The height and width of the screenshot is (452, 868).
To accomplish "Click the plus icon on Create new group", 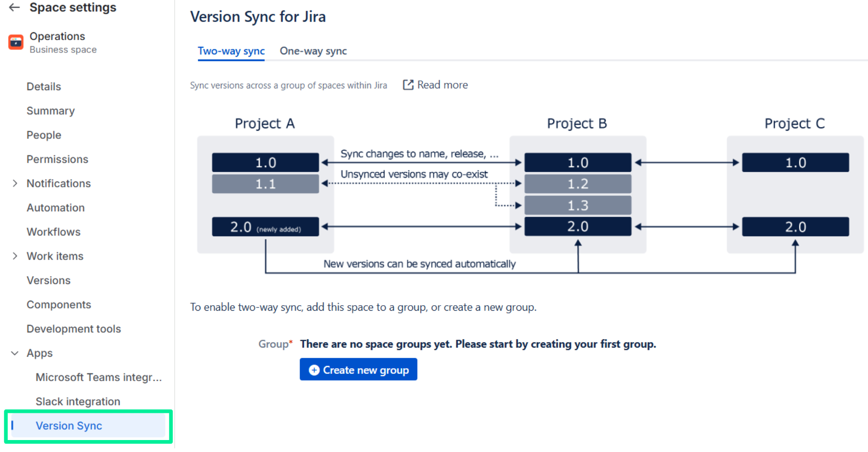I will coord(314,370).
